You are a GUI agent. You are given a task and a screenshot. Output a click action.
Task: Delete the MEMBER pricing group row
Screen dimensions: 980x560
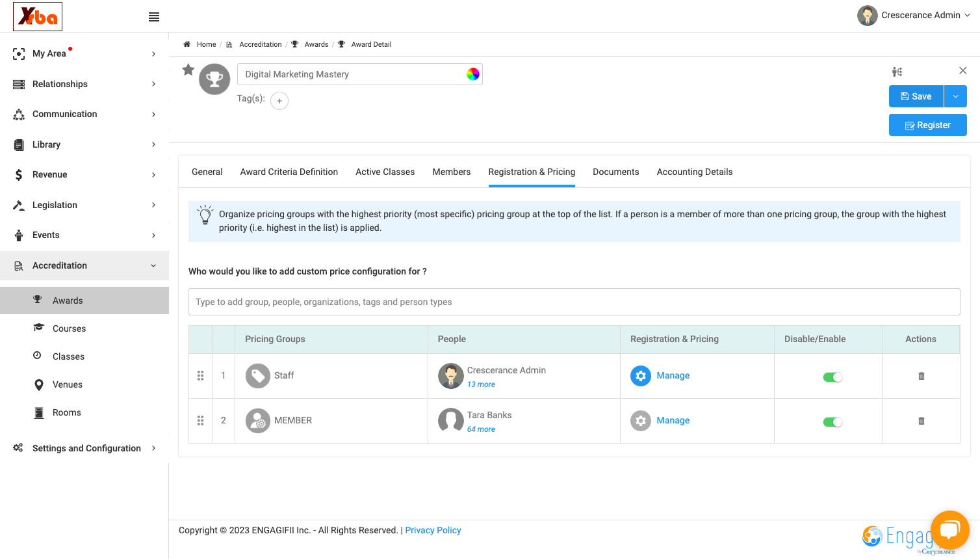[921, 421]
